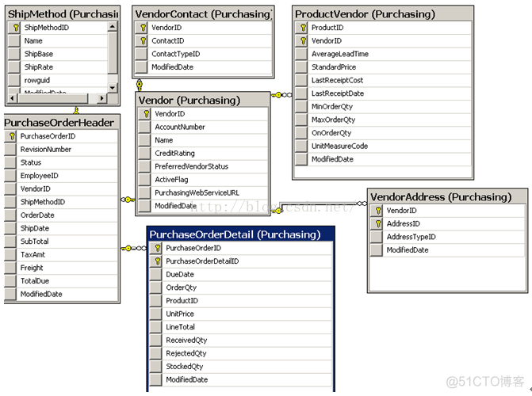Click the key icon beside PurchaseOrderDetailID
The width and height of the screenshot is (532, 396).
tap(158, 261)
